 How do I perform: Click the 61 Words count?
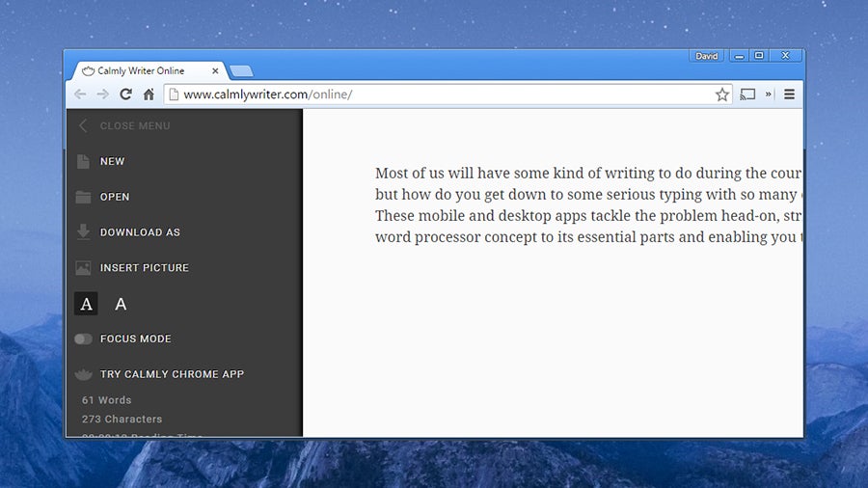click(x=107, y=400)
